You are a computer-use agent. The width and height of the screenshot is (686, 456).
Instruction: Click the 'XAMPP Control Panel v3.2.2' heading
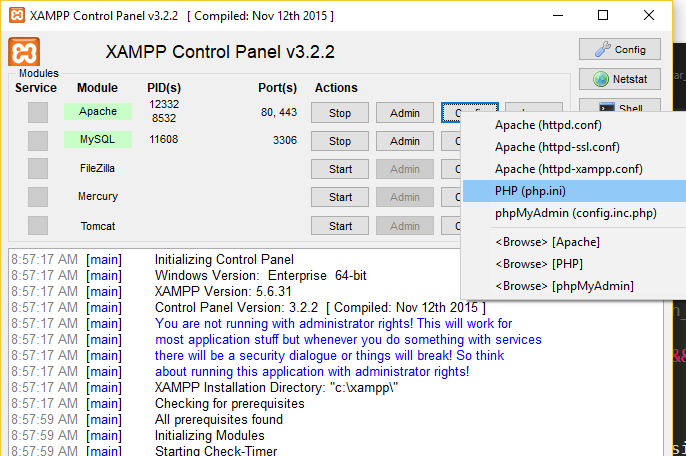220,52
